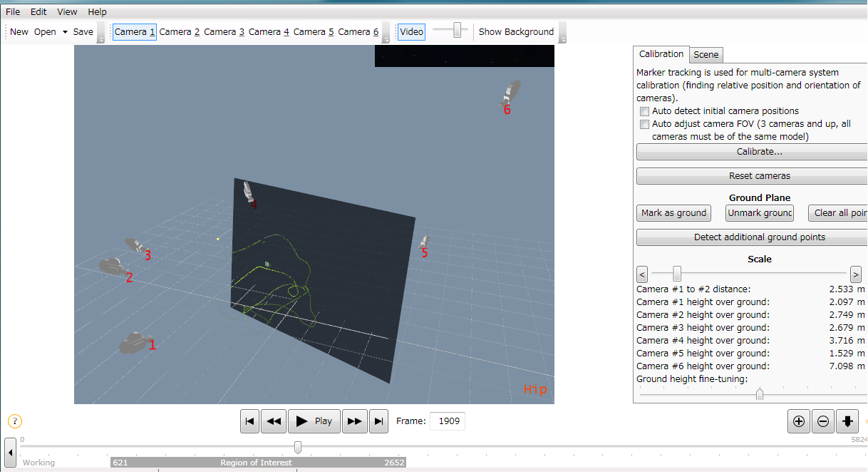Image resolution: width=868 pixels, height=474 pixels.
Task: Click the Ground height fine-tuning slider
Action: click(x=760, y=394)
